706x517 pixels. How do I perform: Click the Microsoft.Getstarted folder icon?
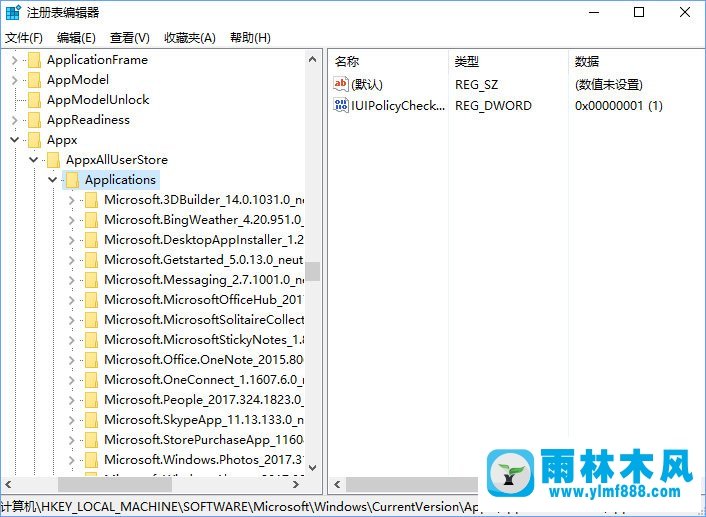91,260
